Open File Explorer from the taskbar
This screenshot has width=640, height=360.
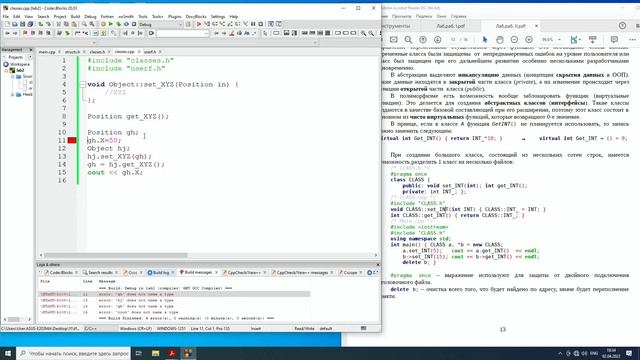coord(156,353)
